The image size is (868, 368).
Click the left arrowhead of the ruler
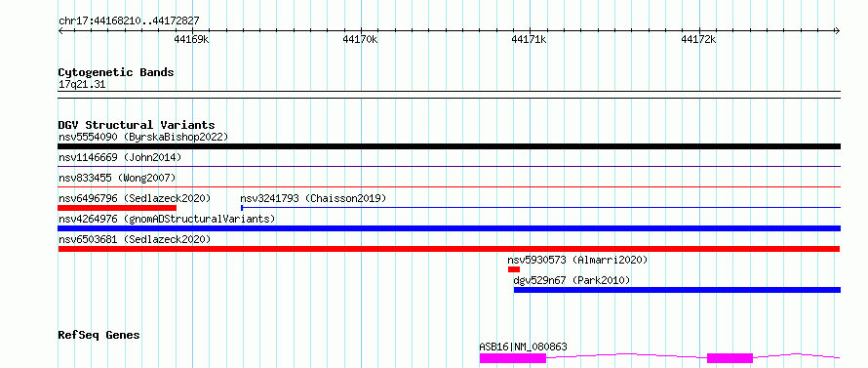coord(60,31)
